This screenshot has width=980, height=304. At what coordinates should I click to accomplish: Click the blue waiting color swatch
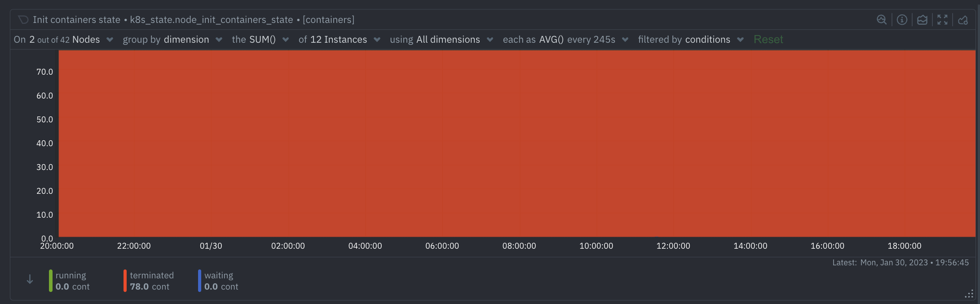click(199, 281)
